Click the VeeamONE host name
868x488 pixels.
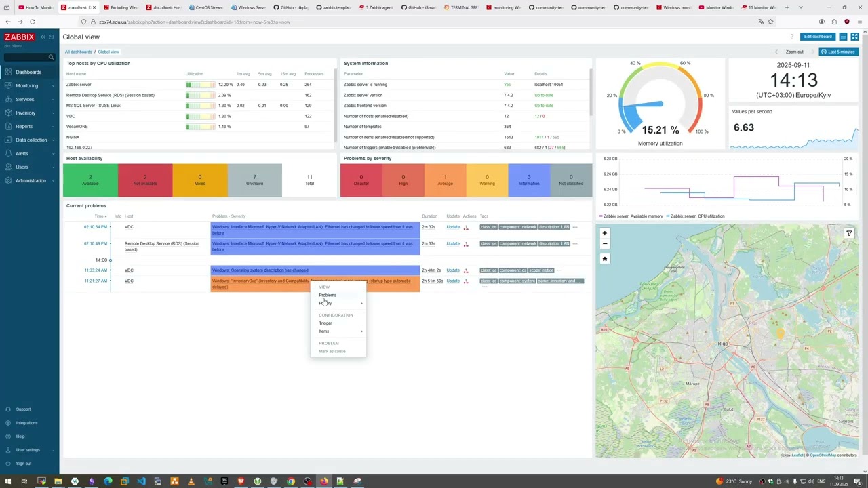[77, 127]
